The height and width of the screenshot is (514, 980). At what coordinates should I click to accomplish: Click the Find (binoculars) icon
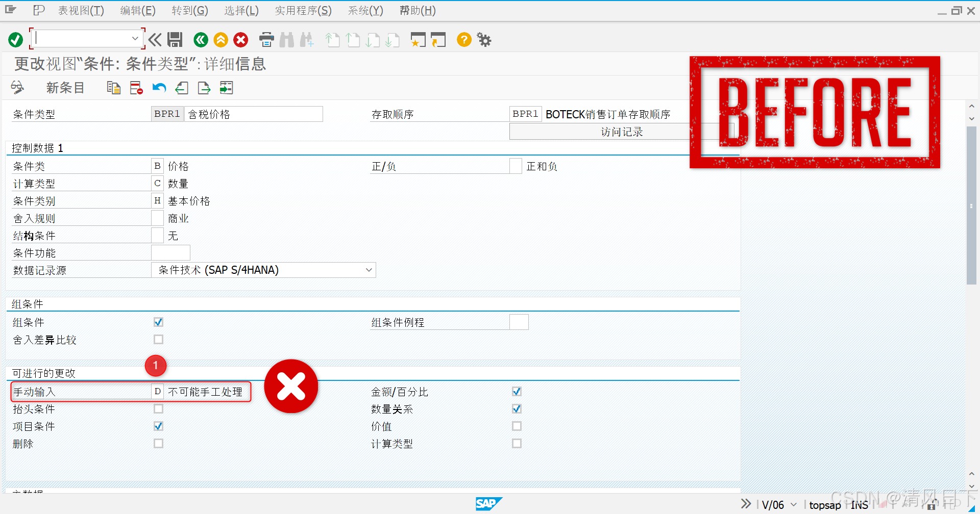pos(286,40)
